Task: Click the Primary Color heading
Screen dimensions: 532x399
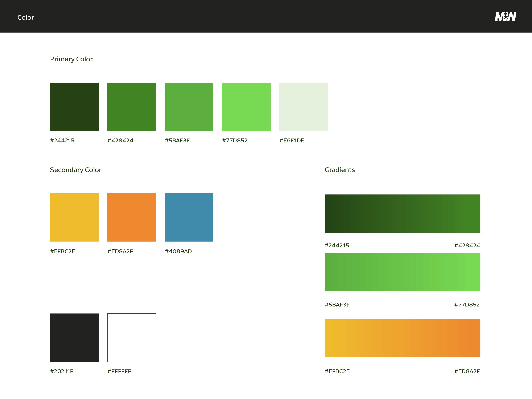Action: (x=71, y=59)
